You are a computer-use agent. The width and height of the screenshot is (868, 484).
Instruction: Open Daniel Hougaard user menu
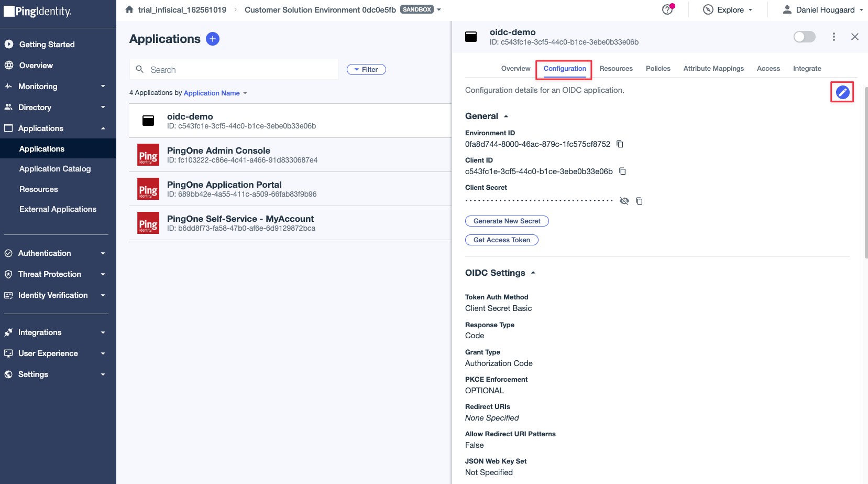tap(822, 10)
